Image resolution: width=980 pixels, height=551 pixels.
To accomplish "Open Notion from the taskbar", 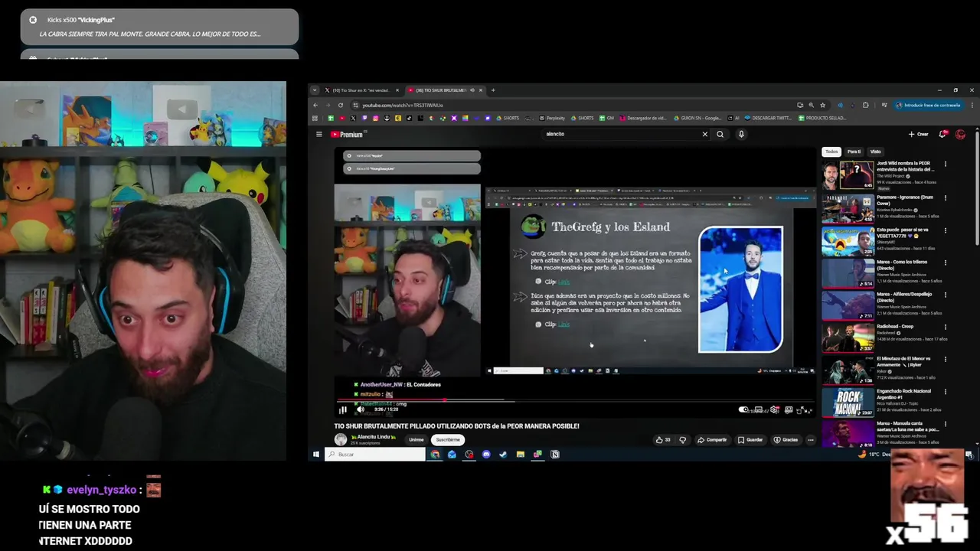I will pos(555,455).
